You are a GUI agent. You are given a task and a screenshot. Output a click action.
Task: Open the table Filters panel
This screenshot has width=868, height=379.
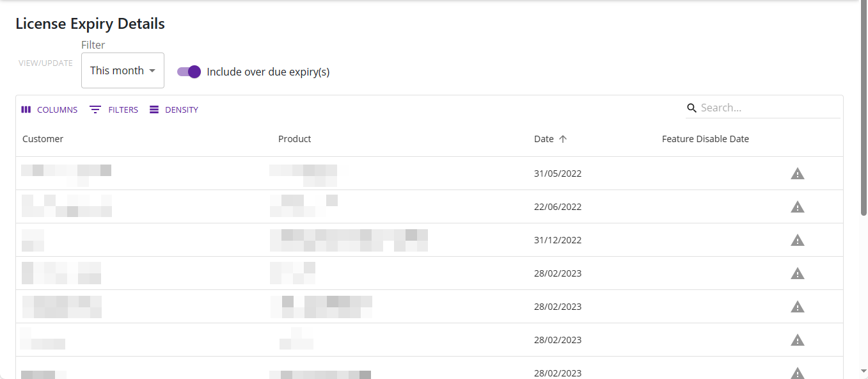pos(114,109)
